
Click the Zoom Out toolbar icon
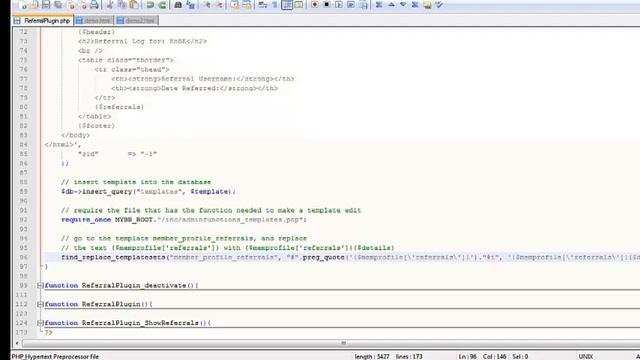[219, 5]
